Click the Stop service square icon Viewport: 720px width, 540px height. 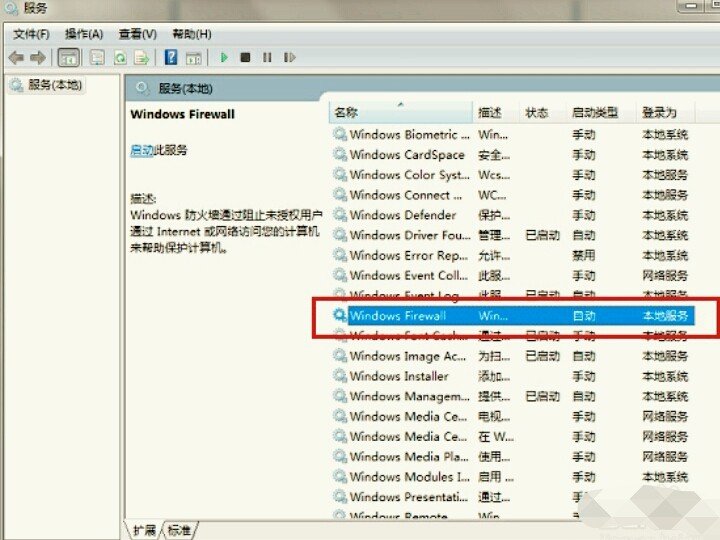tap(246, 57)
